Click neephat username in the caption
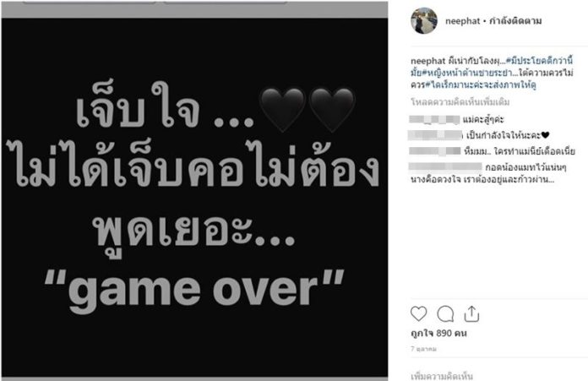The height and width of the screenshot is (381, 588). 427,61
